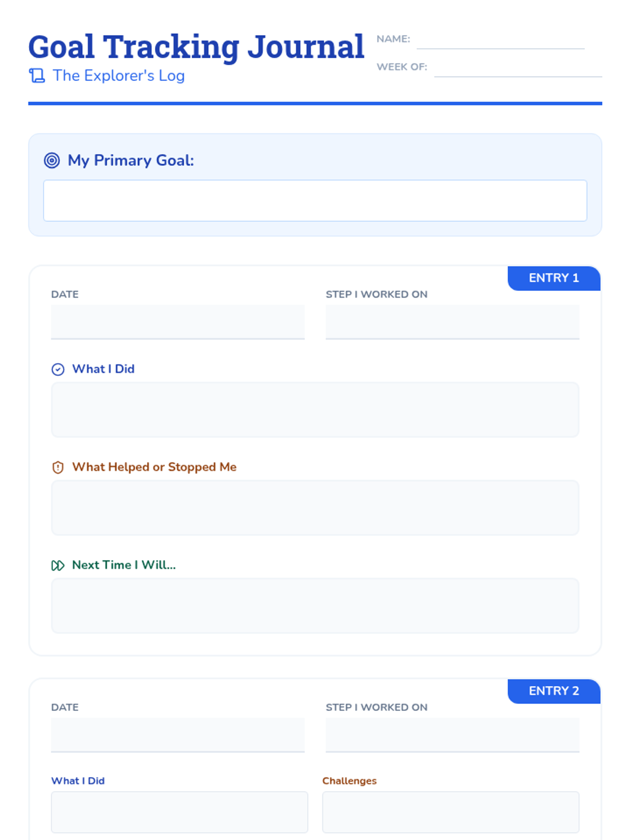Select the Entry 2 Date field
Image resolution: width=630 pixels, height=840 pixels.
click(x=177, y=734)
